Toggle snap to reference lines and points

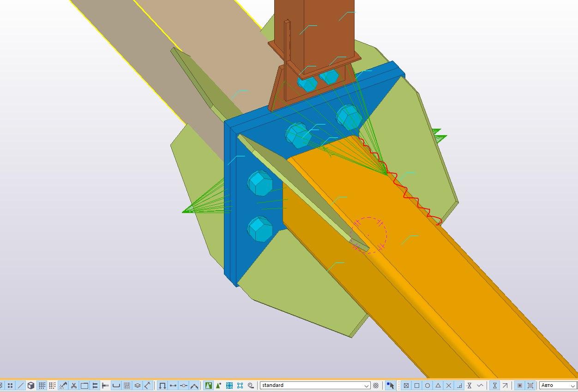pos(520,386)
